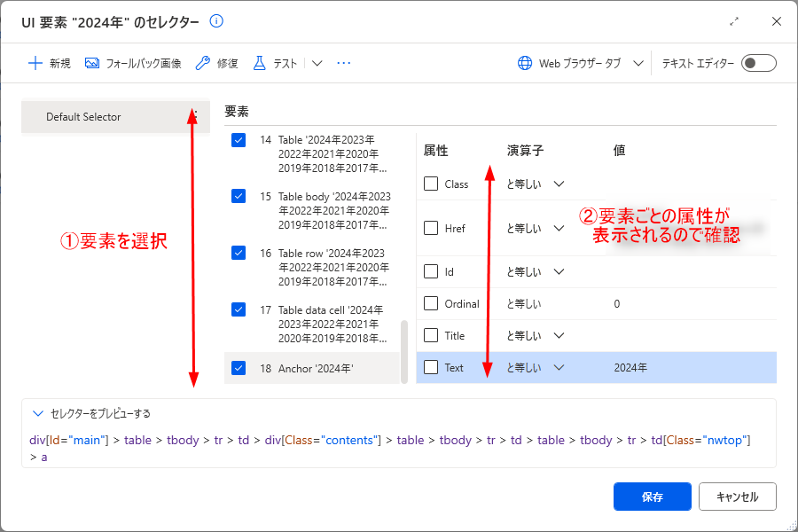Click the キャンセル button
The image size is (798, 532).
[x=737, y=497]
